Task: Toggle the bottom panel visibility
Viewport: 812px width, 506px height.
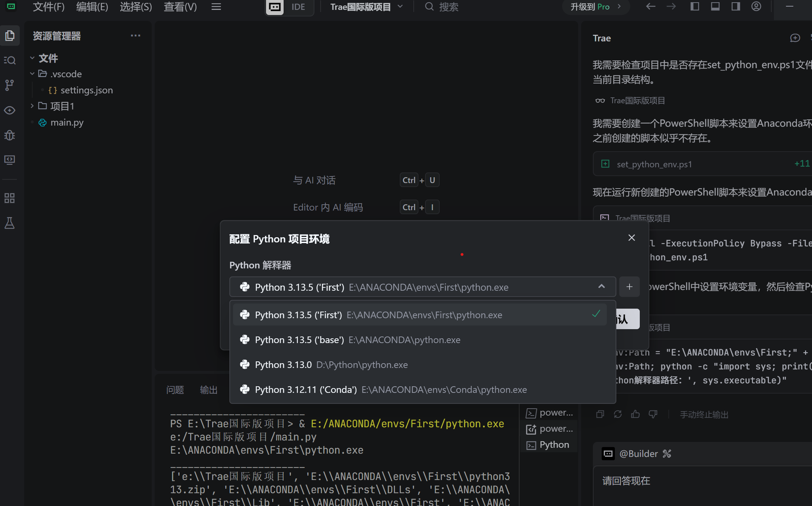Action: click(715, 7)
